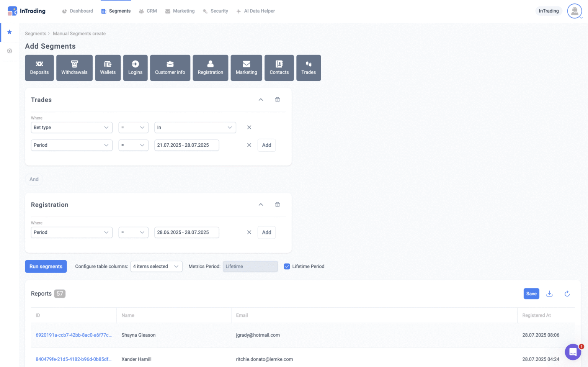The image size is (588, 367).
Task: Click the Xander Hamill name cell
Action: (x=136, y=359)
